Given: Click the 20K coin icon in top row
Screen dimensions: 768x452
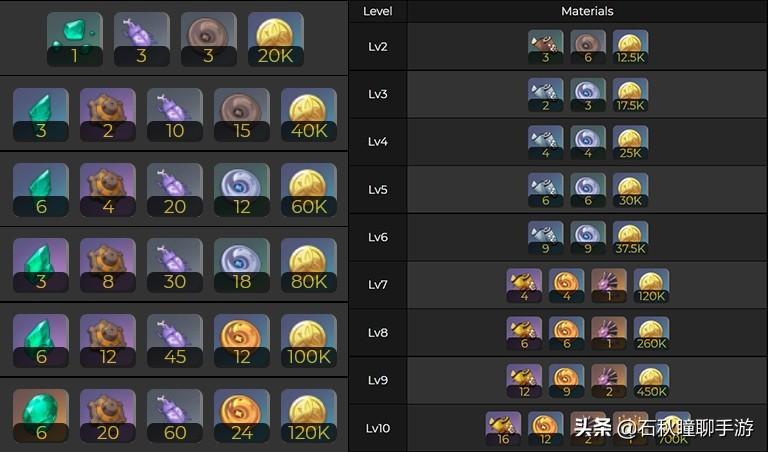Looking at the screenshot, I should click(x=276, y=39).
